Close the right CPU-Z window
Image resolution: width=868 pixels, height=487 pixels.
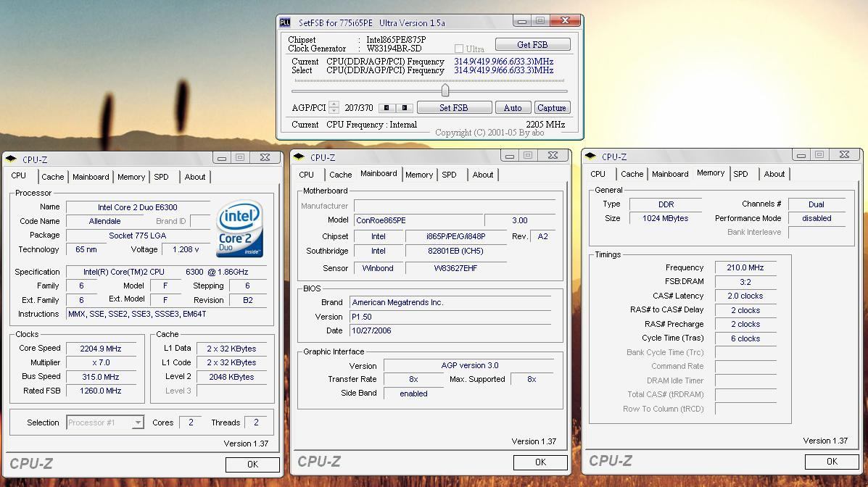click(844, 155)
